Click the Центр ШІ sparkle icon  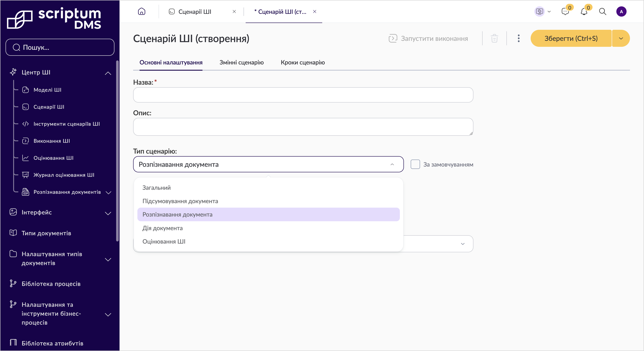pyautogui.click(x=13, y=72)
